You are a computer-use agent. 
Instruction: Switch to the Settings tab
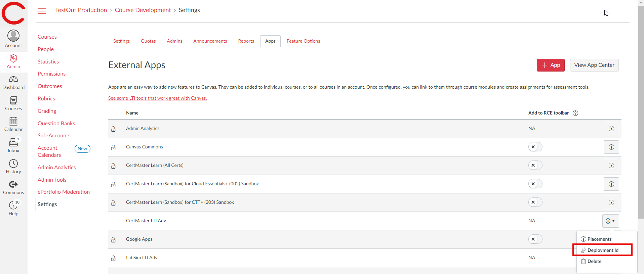coord(121,41)
